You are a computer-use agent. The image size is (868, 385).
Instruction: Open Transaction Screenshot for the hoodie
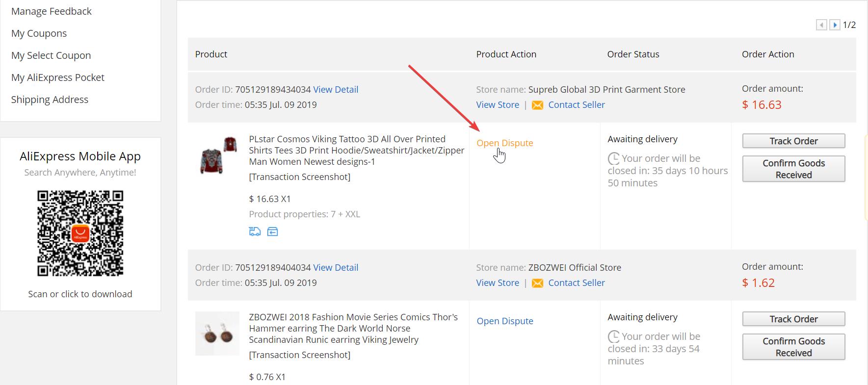[x=299, y=177]
